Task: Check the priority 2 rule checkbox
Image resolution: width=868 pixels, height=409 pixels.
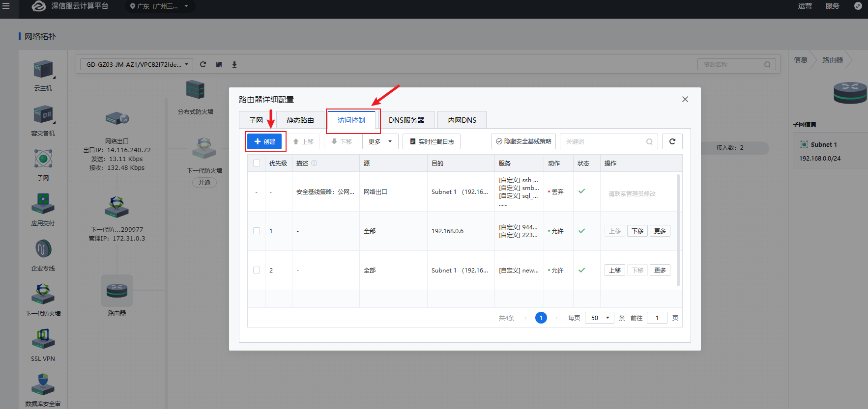Action: (x=257, y=270)
